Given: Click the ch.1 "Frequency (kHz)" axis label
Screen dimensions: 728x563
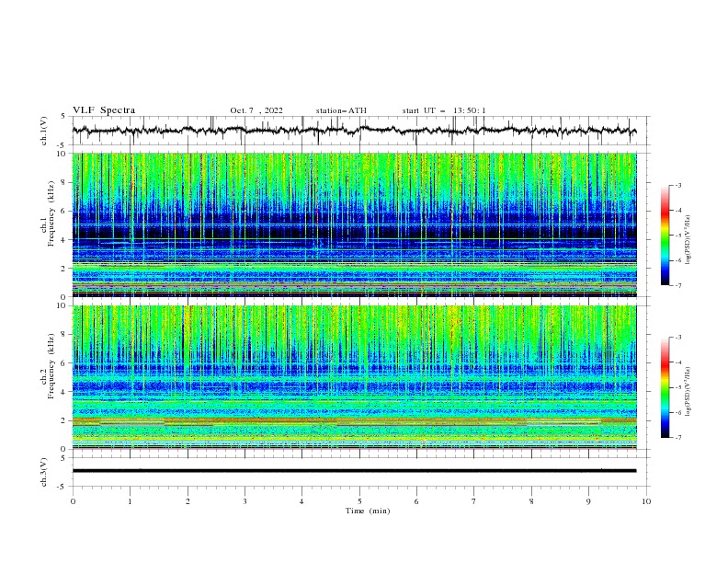Looking at the screenshot, I should coord(51,214).
